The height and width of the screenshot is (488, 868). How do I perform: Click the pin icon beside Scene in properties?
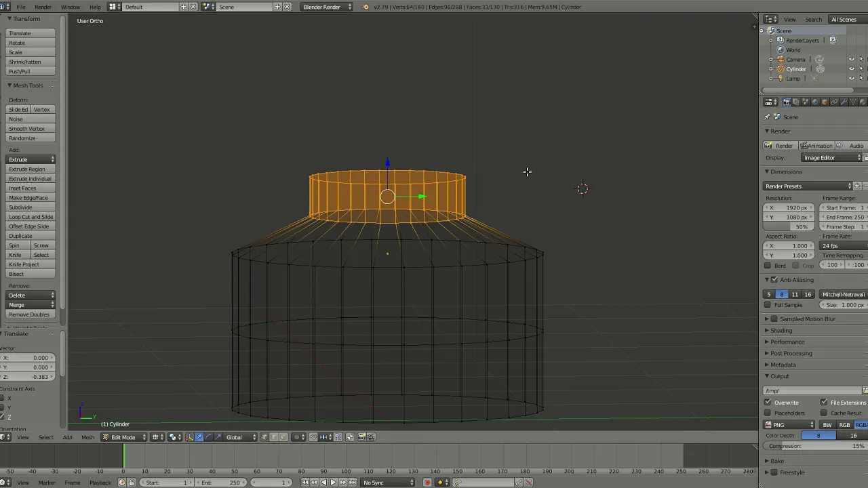(768, 117)
